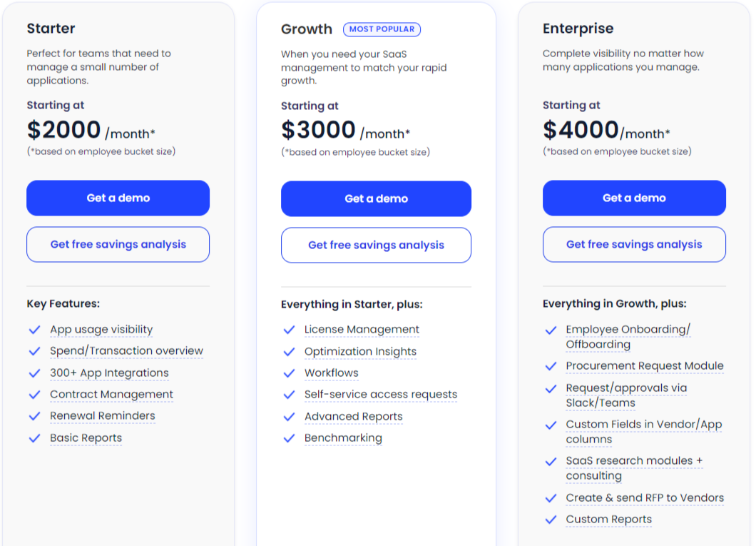The image size is (756, 546).
Task: Click the checkmark next to Custom Reports
Action: click(551, 520)
